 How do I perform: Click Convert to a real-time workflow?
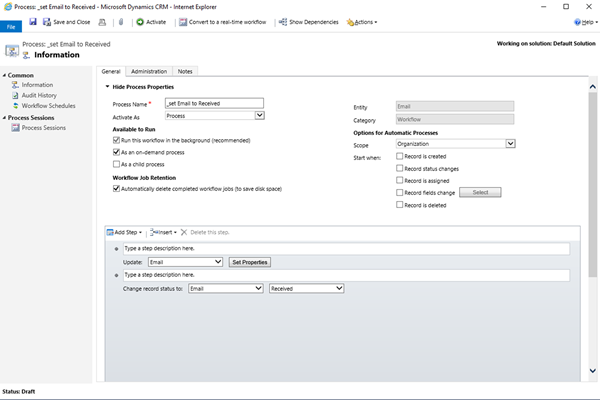point(225,21)
